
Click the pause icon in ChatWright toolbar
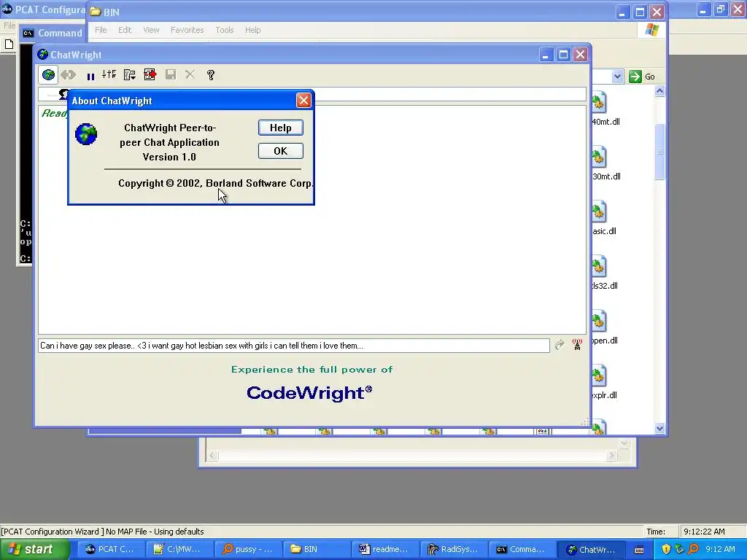pyautogui.click(x=90, y=76)
